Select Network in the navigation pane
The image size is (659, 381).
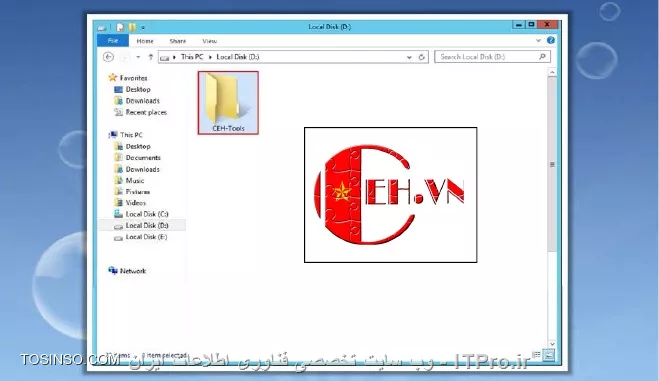click(x=133, y=271)
